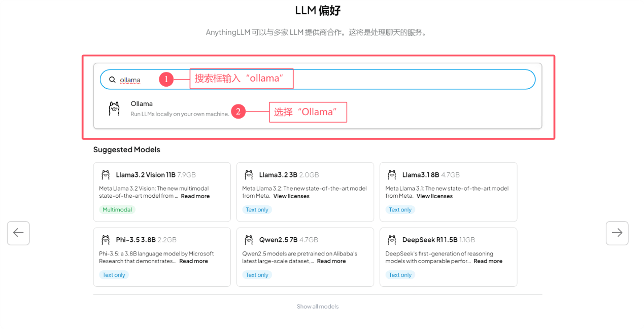Click Text only tag on DeepSeek R1
This screenshot has width=644, height=329.
tap(400, 275)
